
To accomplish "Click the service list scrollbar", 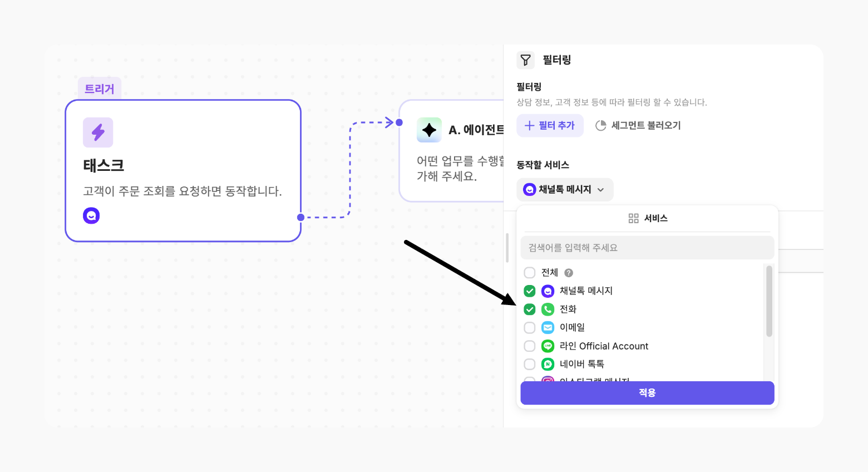I will tap(769, 301).
